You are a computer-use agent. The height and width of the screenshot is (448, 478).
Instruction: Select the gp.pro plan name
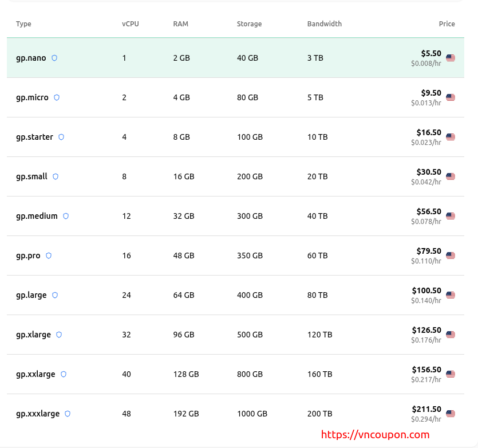(28, 256)
